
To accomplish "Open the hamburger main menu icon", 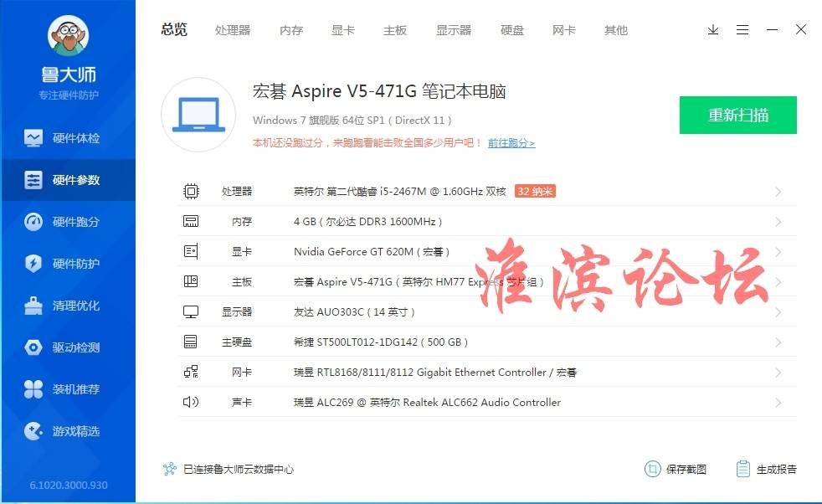I will (742, 30).
